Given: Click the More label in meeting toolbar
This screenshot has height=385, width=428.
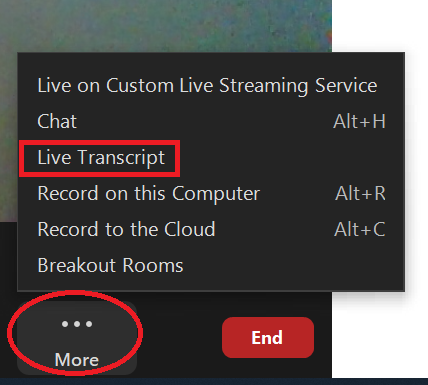Looking at the screenshot, I should pos(77,360).
